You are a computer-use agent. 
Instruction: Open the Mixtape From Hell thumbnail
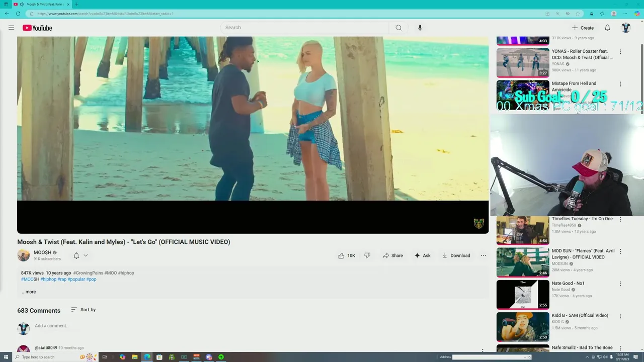coord(523,95)
